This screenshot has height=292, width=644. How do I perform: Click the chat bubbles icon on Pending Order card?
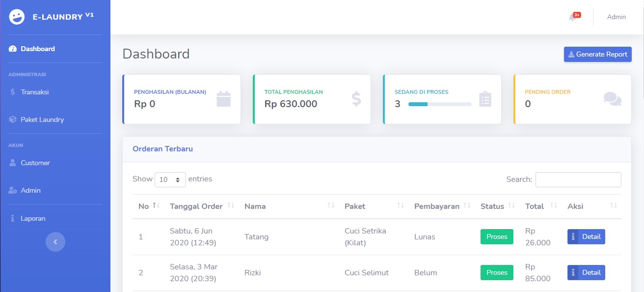613,99
